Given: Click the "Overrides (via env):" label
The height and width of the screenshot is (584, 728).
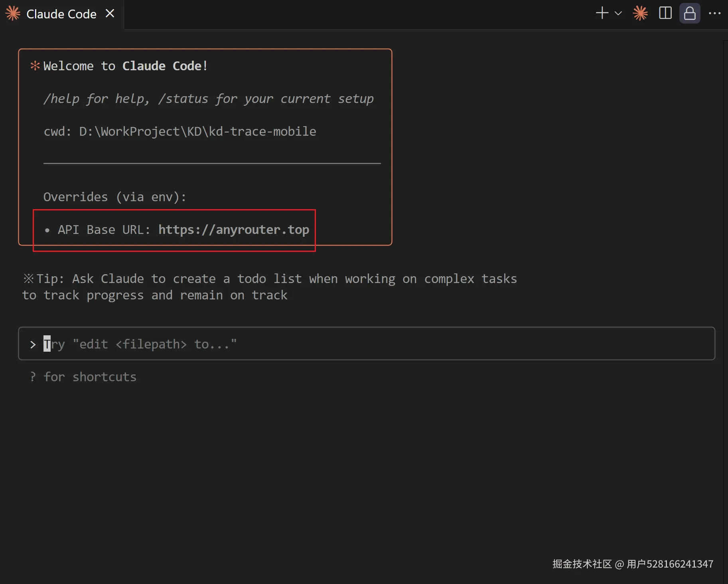Looking at the screenshot, I should 115,197.
